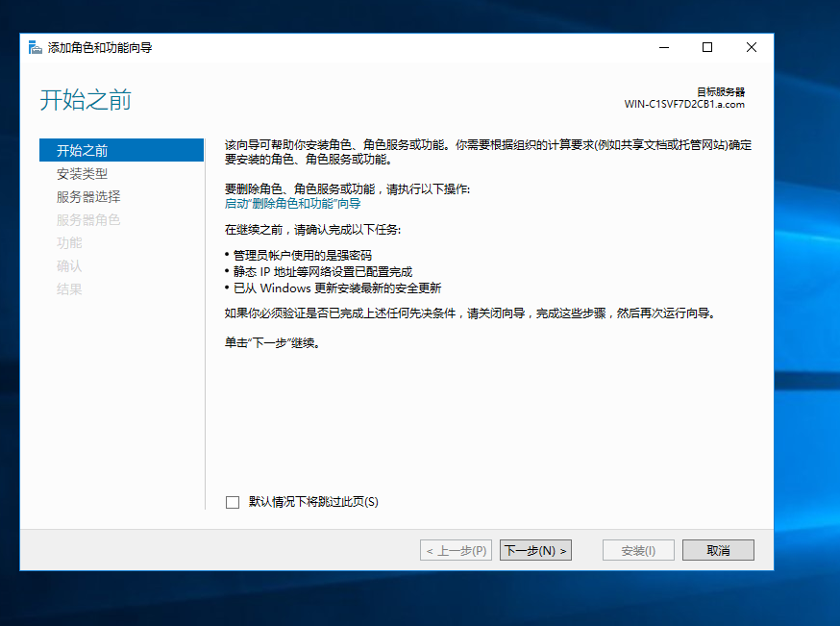Click the window title 添加角色和功能向导
The width and height of the screenshot is (840, 626).
[100, 48]
